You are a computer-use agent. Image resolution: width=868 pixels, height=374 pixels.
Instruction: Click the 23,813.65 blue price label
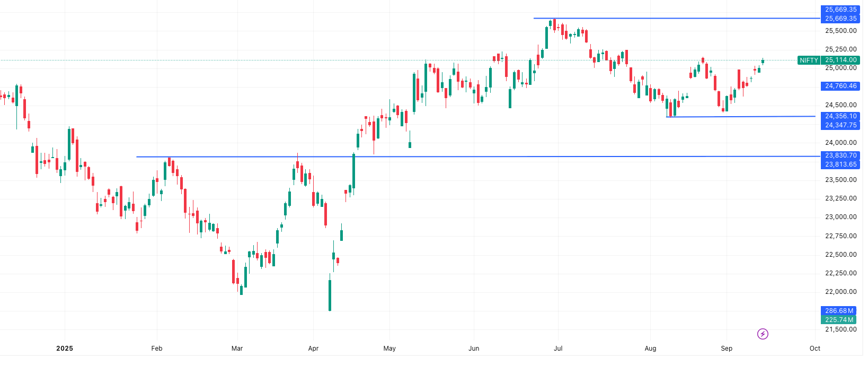click(840, 164)
